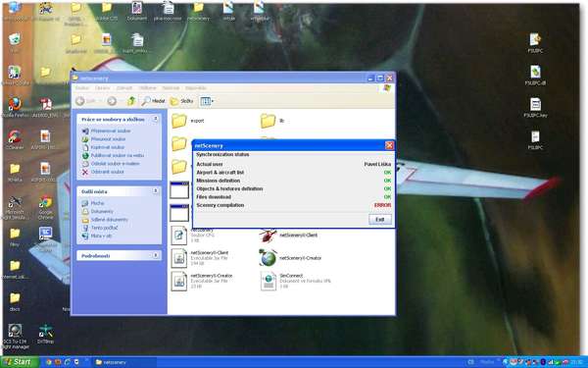Select the netSceneryII-Client Executable Jar File
The image size is (588, 368).
click(200, 258)
